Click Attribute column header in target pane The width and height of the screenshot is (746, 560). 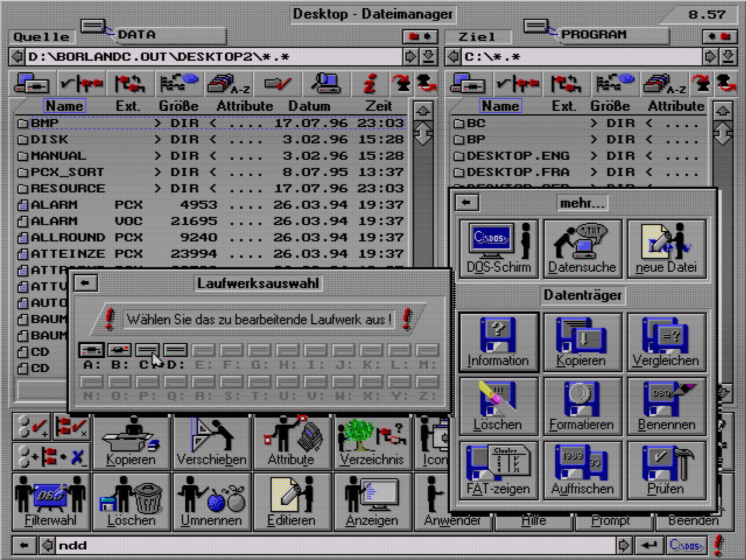(676, 106)
